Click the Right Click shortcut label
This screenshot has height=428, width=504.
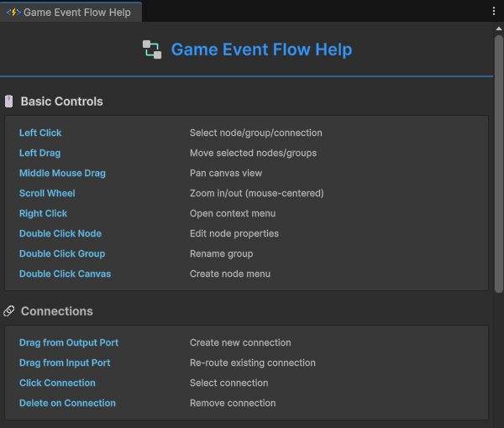coord(43,213)
